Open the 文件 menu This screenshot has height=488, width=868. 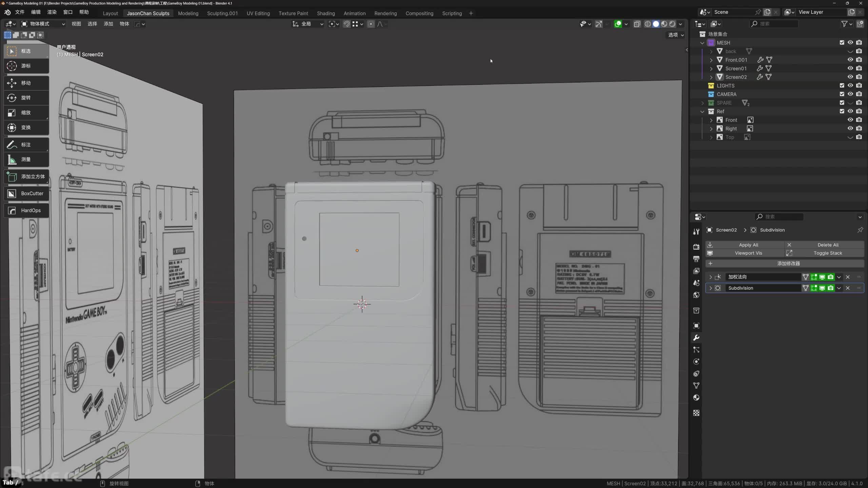[20, 12]
